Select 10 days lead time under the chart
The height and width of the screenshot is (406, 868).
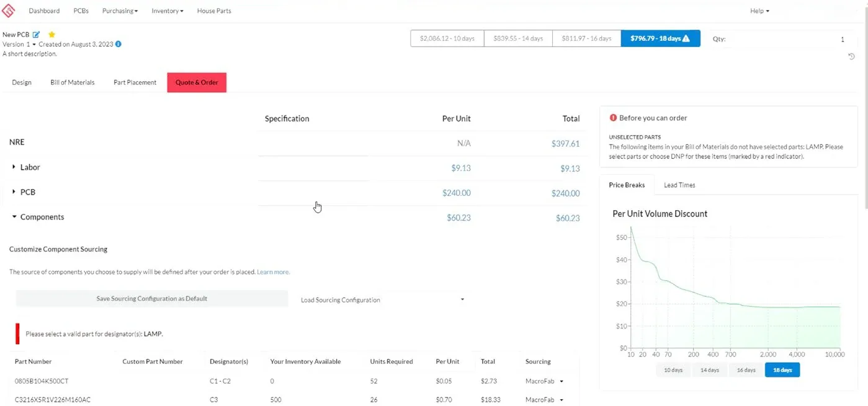pos(673,369)
